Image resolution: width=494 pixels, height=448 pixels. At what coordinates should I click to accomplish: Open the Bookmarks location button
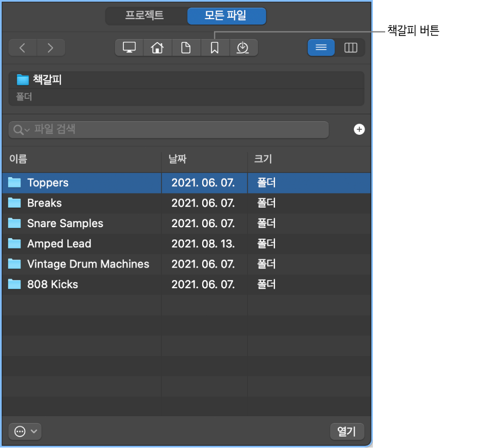[215, 48]
